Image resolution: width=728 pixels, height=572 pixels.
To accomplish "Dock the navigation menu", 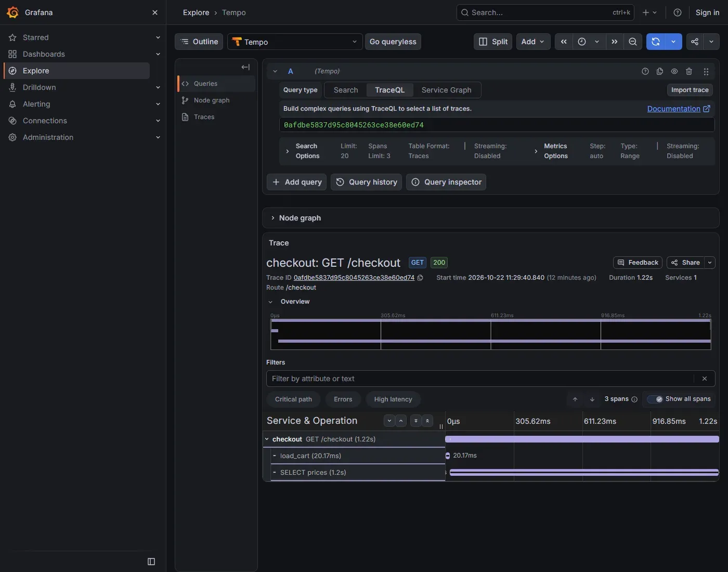I will coord(151,562).
